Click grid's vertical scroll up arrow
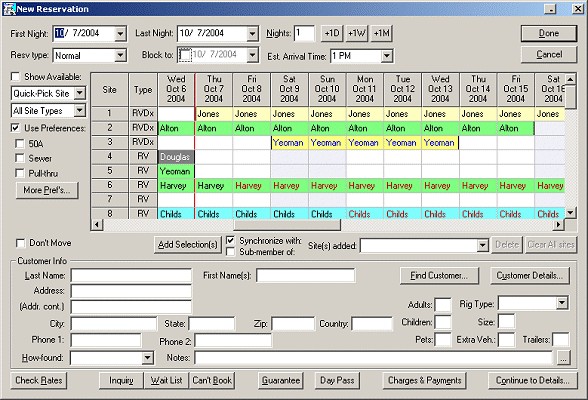Viewport: 588px width, 400px height. coord(570,79)
